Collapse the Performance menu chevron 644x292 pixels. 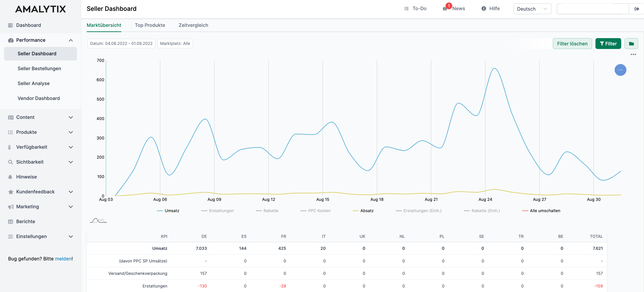click(71, 40)
